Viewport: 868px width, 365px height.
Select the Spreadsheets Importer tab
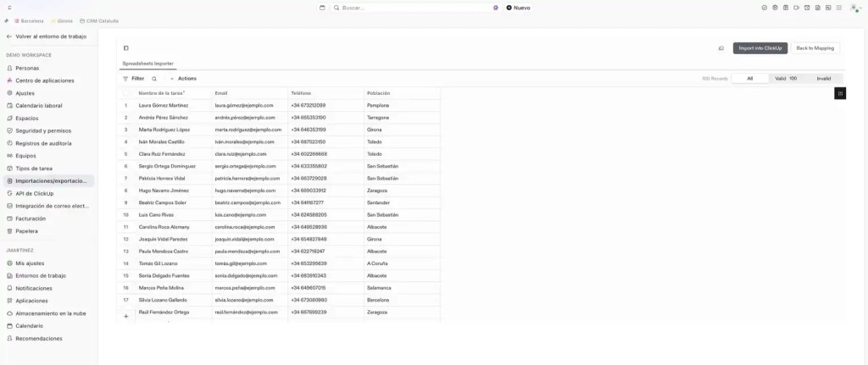[147, 64]
